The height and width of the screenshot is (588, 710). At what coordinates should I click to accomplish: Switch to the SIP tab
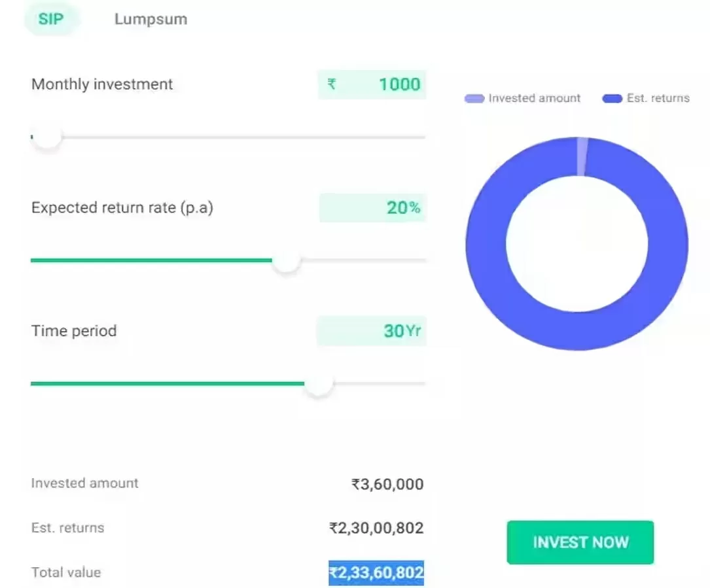51,19
